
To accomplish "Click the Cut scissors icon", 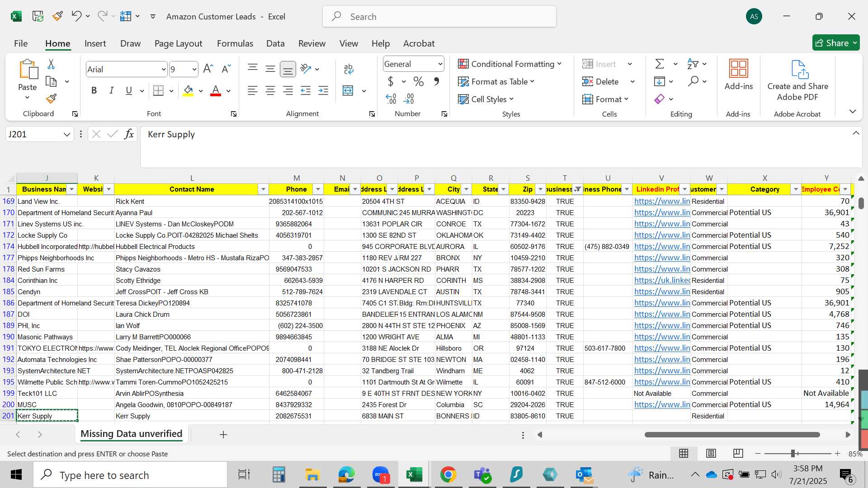I will click(51, 64).
